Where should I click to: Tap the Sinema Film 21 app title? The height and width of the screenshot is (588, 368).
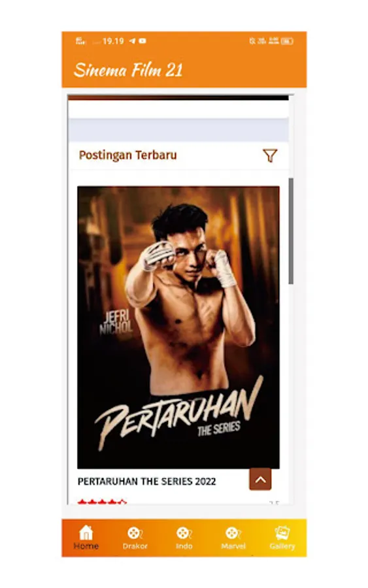128,70
